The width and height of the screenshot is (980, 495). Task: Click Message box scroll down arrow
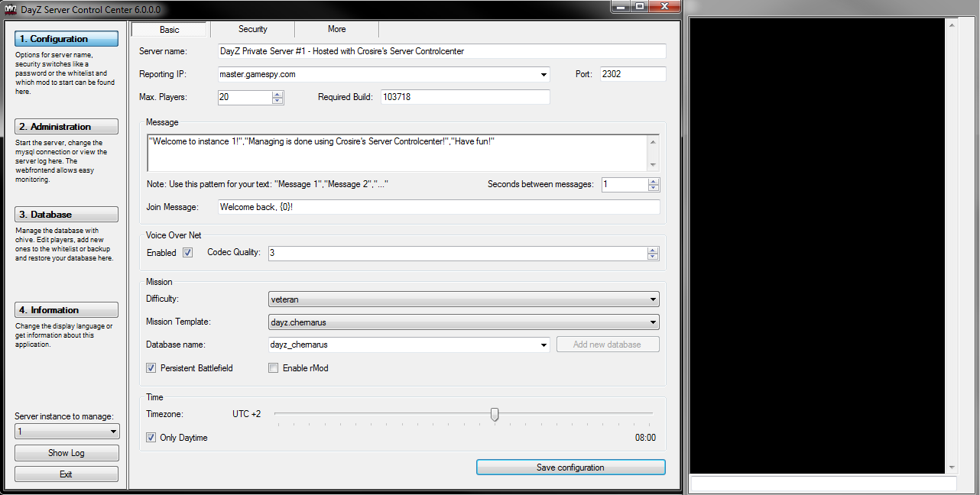pos(653,164)
